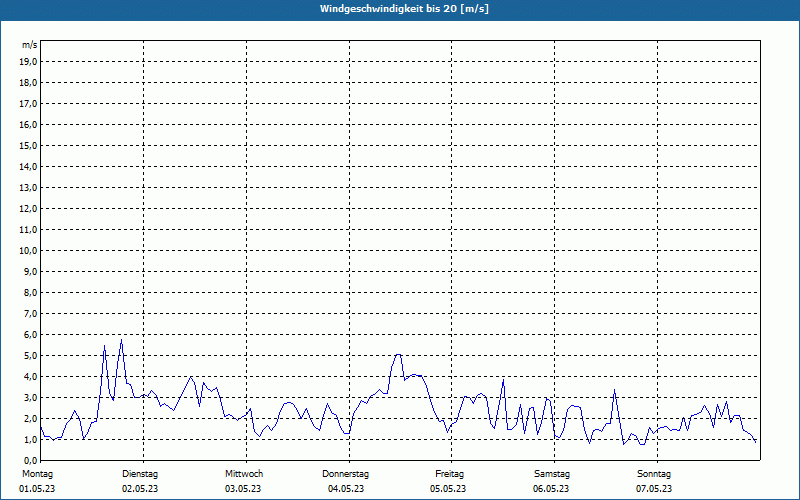Select the 2,0 y-axis label

click(30, 418)
